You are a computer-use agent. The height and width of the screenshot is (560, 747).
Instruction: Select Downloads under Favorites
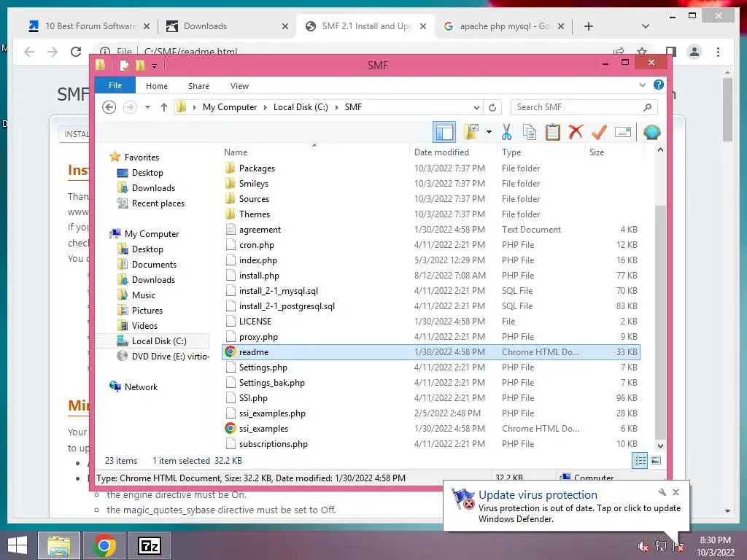coord(153,187)
